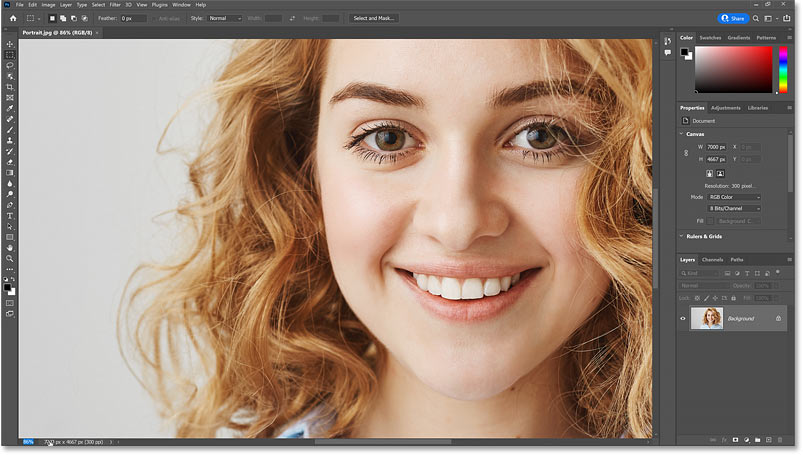803x455 pixels.
Task: Click the Share button
Action: point(733,18)
